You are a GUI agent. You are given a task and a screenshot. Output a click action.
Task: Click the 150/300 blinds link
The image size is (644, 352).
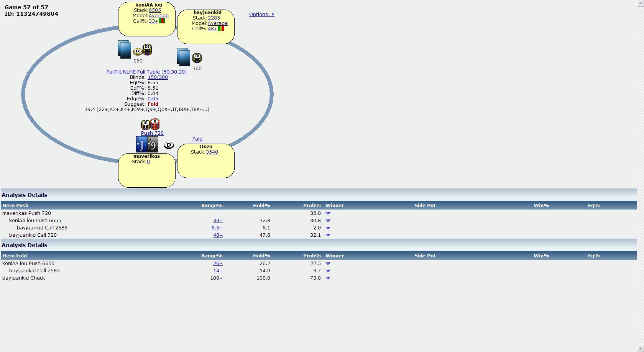pyautogui.click(x=158, y=77)
